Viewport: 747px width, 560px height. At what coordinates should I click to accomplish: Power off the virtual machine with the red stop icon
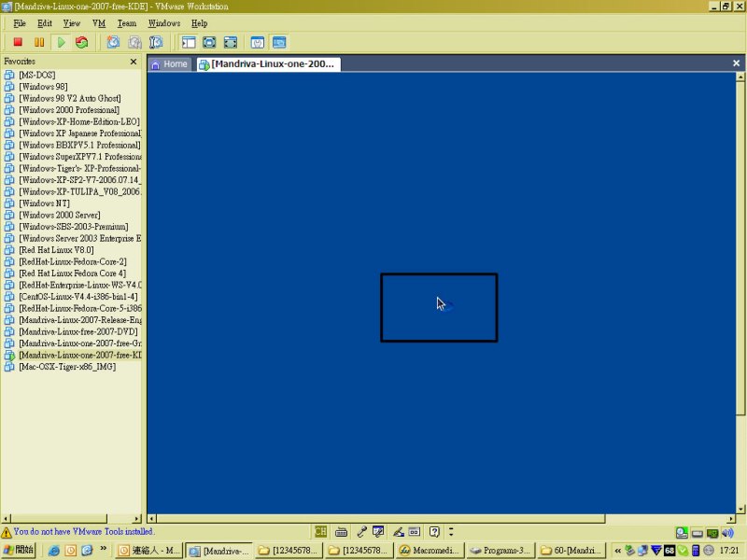point(18,42)
